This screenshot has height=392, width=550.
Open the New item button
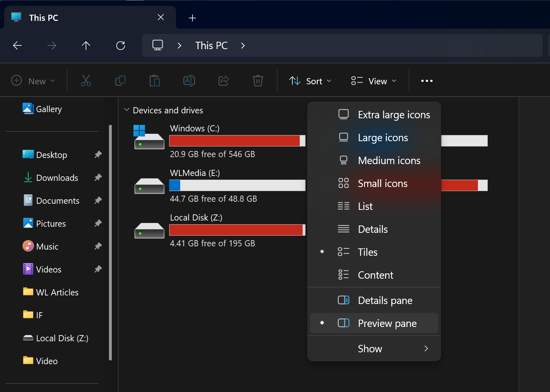pos(33,81)
